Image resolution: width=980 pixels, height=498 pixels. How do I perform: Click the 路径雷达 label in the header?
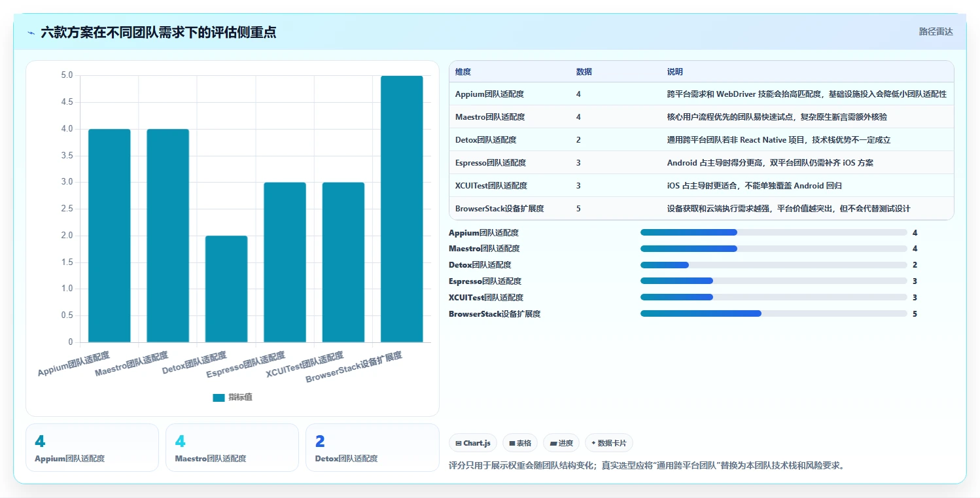click(936, 31)
